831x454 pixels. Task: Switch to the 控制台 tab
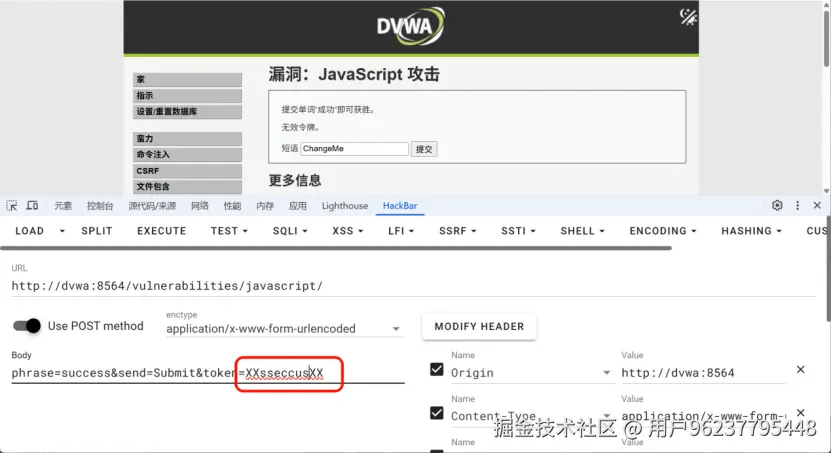point(100,206)
